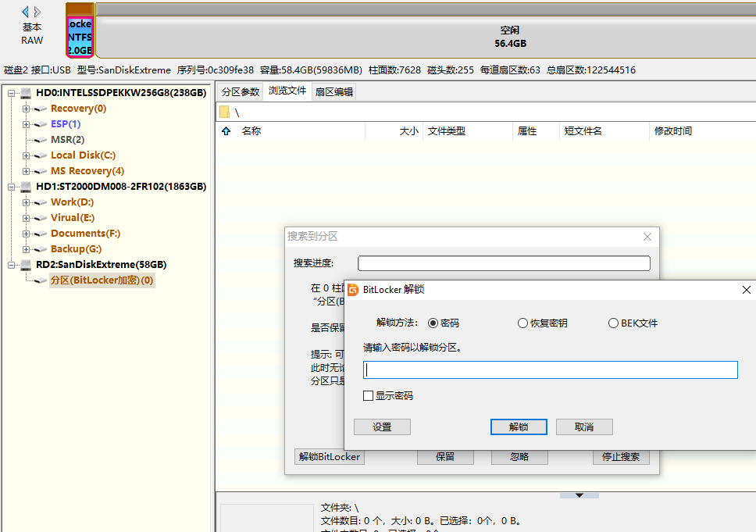Select Recovery(0) in the disk tree
This screenshot has width=756, height=532.
click(79, 109)
